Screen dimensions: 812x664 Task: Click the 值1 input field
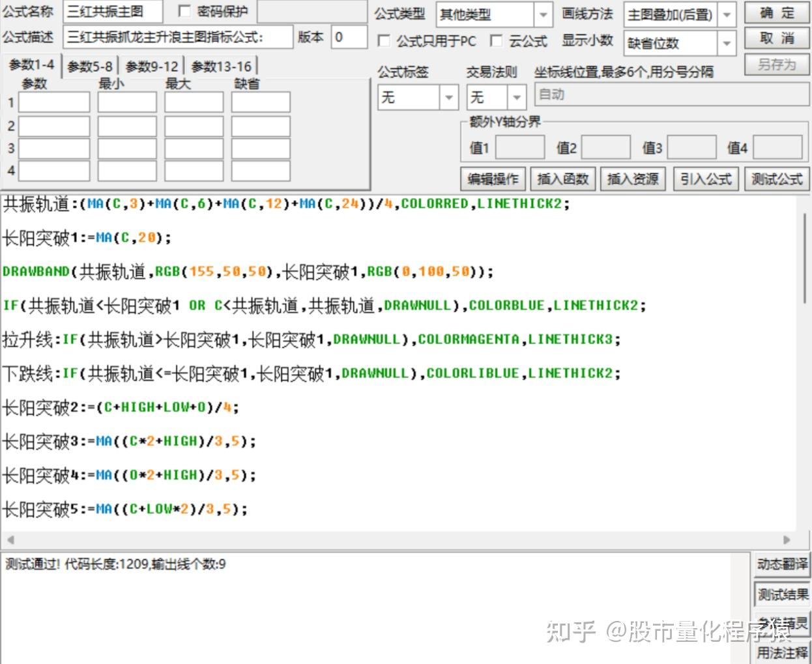520,147
